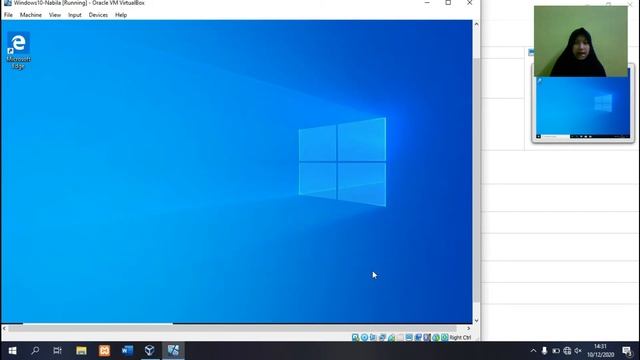Viewport: 640px width, 360px height.
Task: Click the scroll-down arrow of VM window
Action: pos(476,320)
